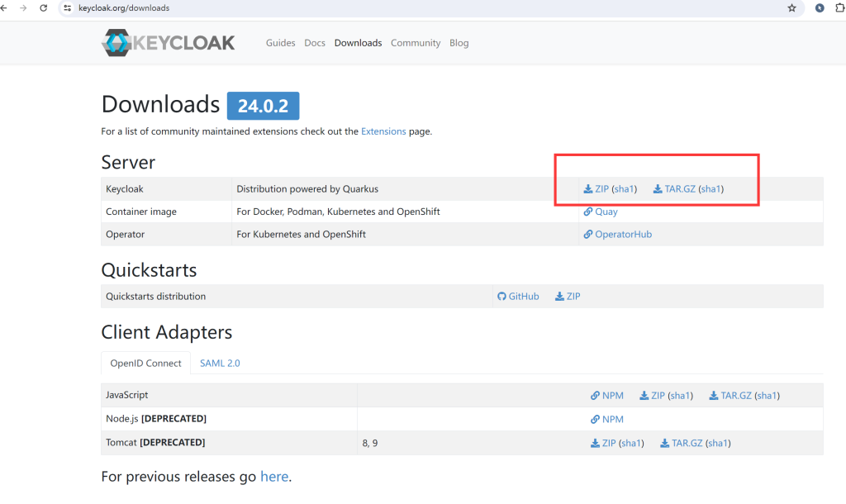Screen dimensions: 846x504
Task: Open sha1 for JavaScript adapter ZIP
Action: click(x=681, y=396)
